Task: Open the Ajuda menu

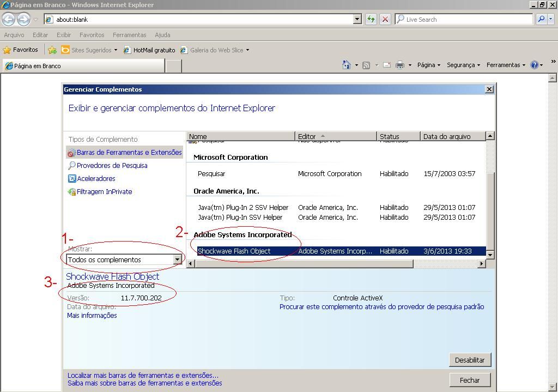Action: pos(162,35)
